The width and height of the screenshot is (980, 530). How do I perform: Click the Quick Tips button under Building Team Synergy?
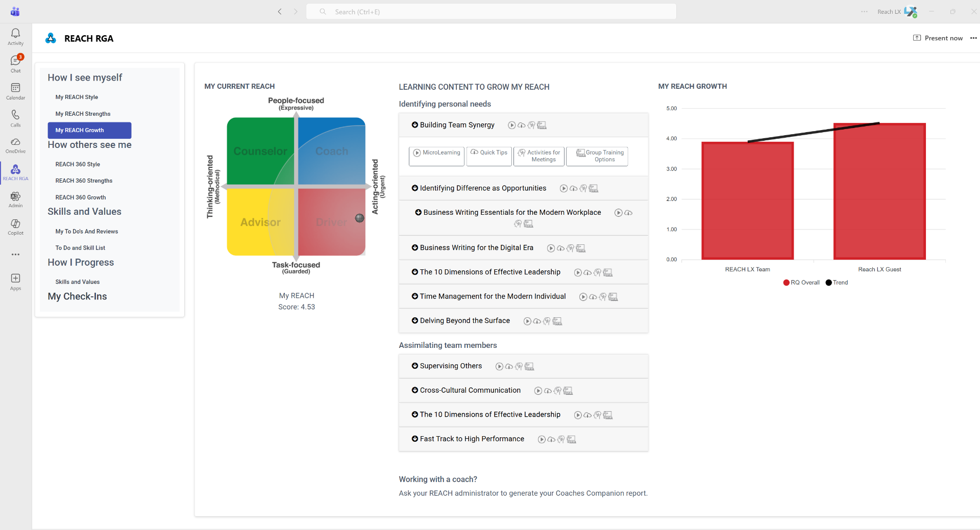[x=488, y=156]
